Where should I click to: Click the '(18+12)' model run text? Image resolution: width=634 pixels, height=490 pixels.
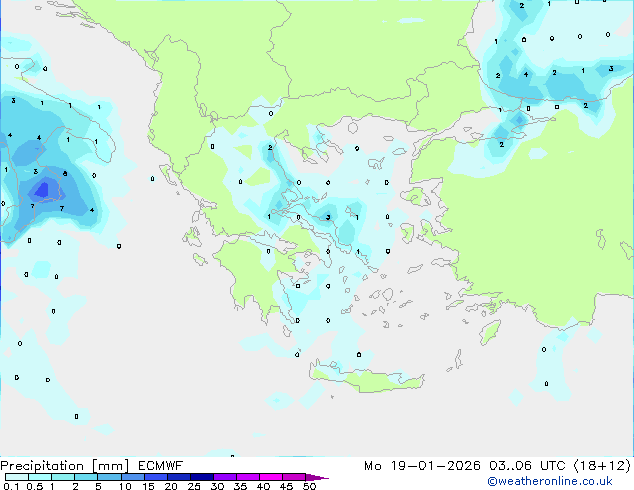tap(602, 466)
